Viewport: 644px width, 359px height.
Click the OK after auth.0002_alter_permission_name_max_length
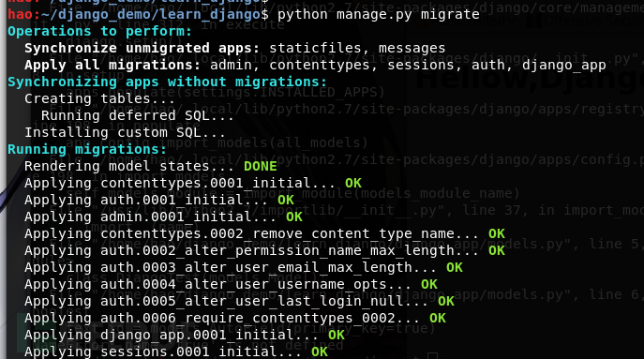click(x=497, y=250)
